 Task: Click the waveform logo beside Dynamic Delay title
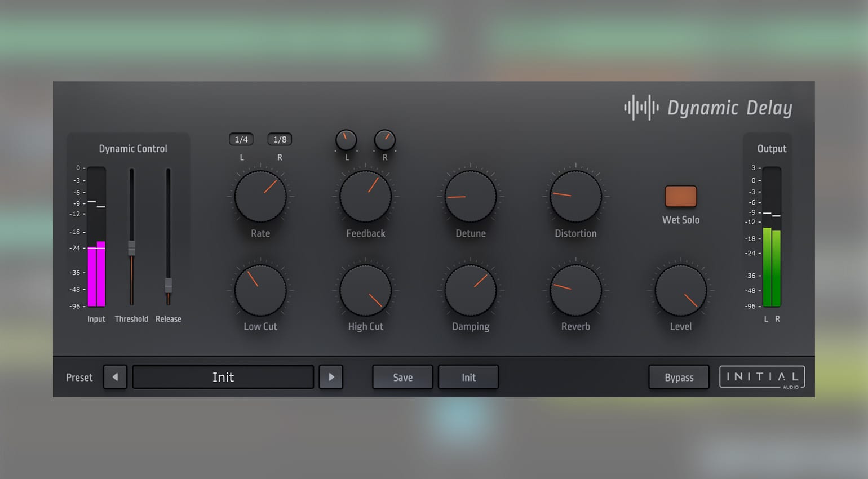click(641, 107)
